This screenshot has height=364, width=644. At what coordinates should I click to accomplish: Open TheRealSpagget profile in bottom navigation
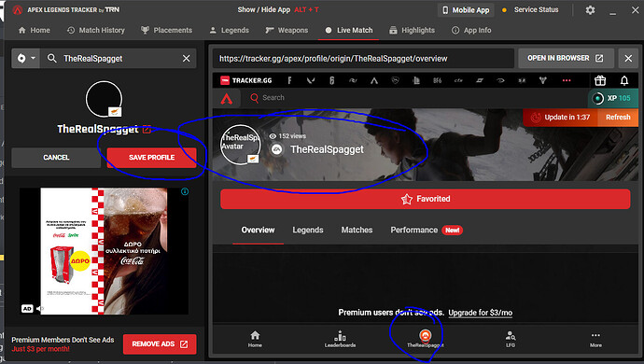[x=425, y=339]
